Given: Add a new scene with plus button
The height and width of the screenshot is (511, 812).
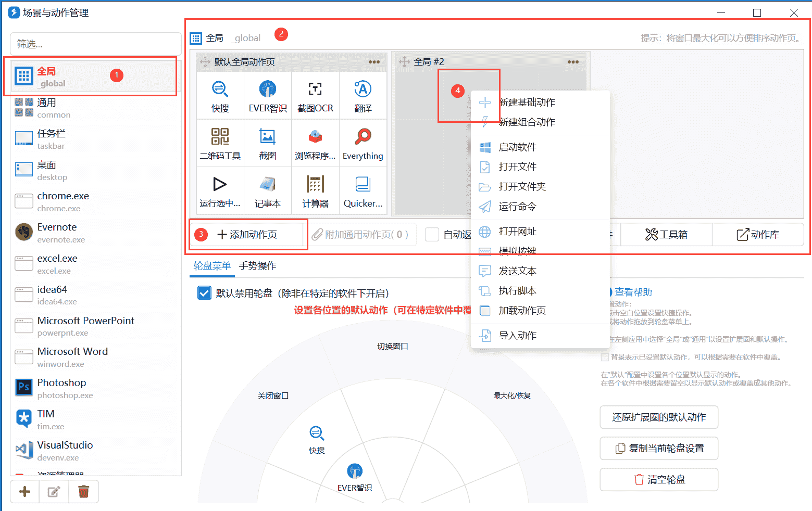Looking at the screenshot, I should (24, 491).
